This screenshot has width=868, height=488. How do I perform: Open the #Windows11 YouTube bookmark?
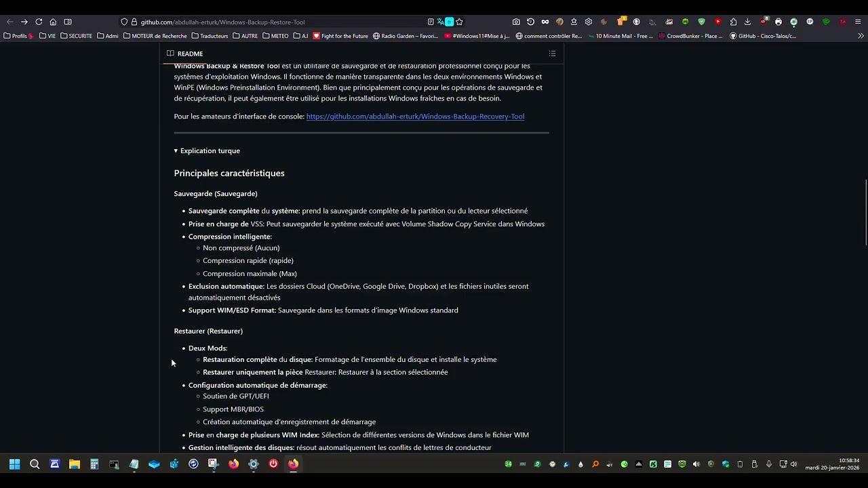point(477,36)
